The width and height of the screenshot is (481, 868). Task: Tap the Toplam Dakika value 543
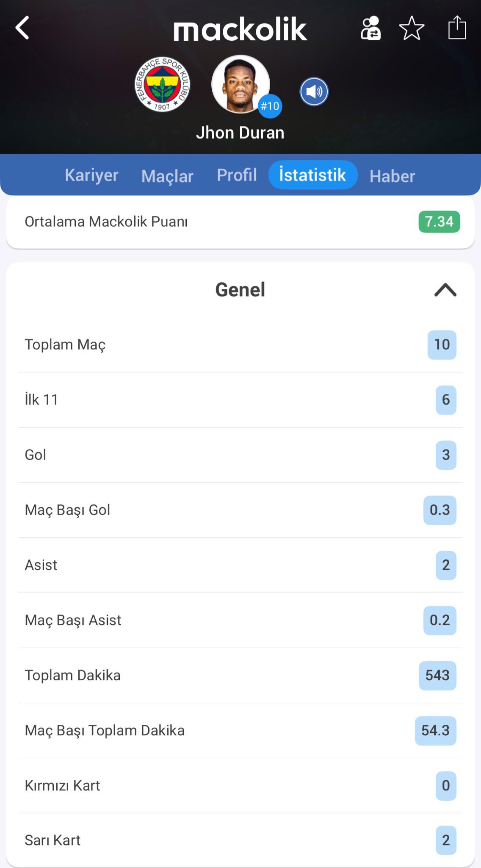[437, 675]
